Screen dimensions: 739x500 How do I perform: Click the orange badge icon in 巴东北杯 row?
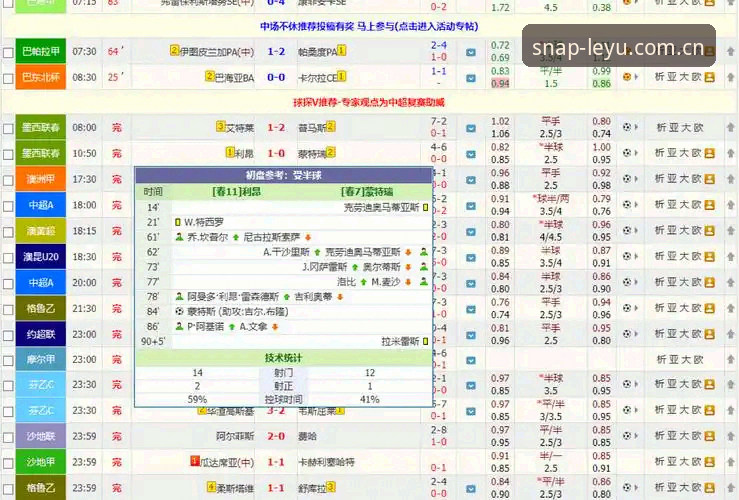(x=710, y=77)
